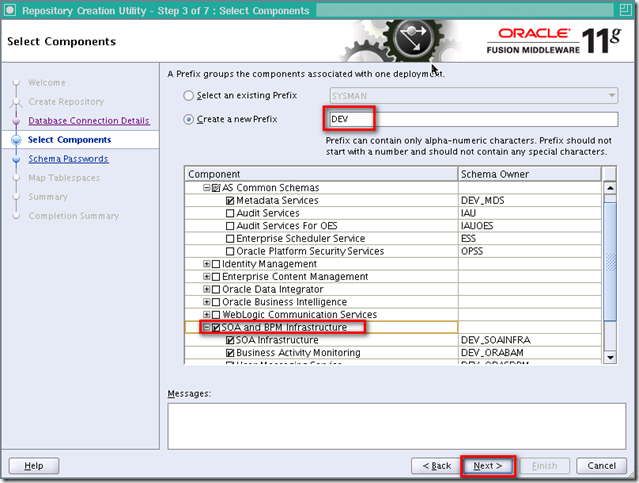Viewport: 639px width, 483px height.
Task: Select the 'Select Components' step in sidebar
Action: (x=69, y=140)
